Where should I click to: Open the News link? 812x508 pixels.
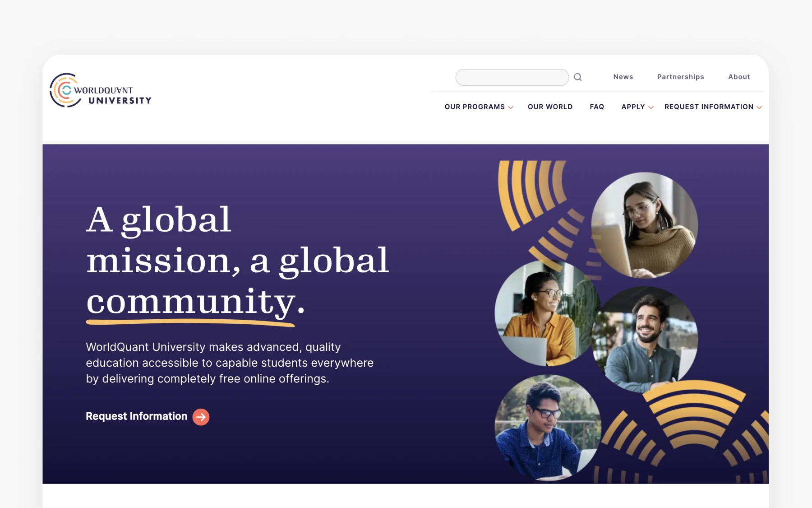click(x=623, y=77)
